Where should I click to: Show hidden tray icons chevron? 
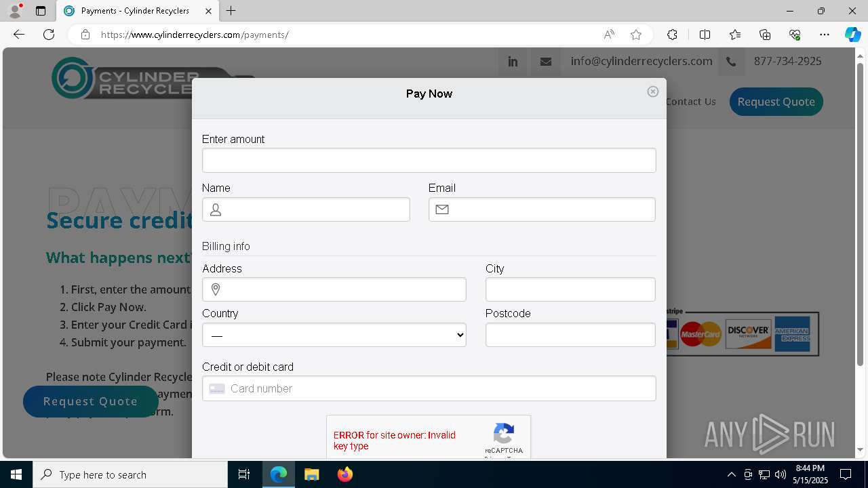[x=731, y=474]
